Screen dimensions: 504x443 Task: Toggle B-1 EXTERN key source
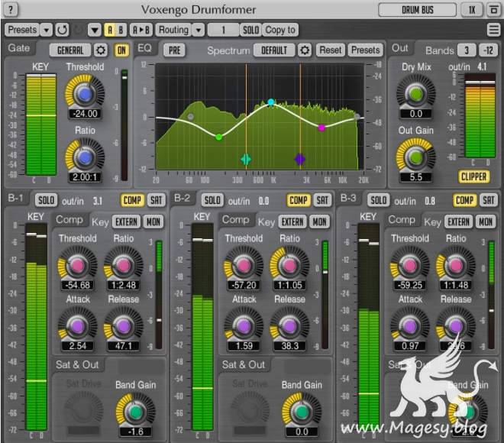tap(126, 221)
